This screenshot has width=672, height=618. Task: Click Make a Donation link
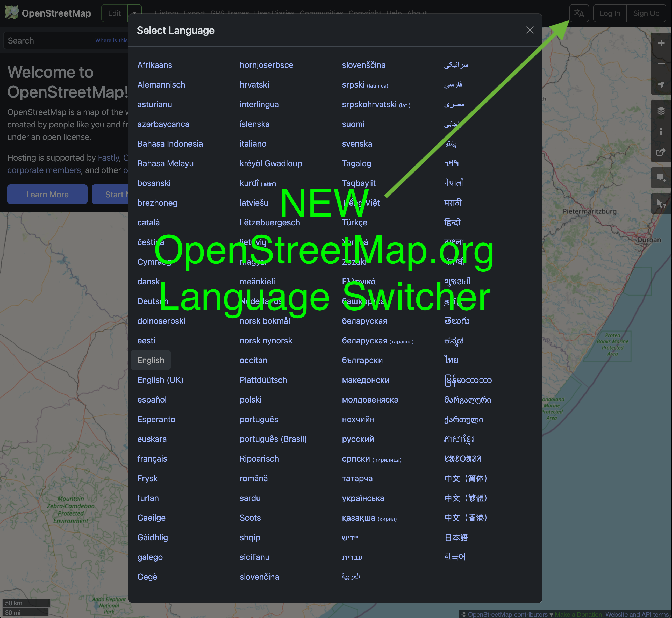coord(578,614)
